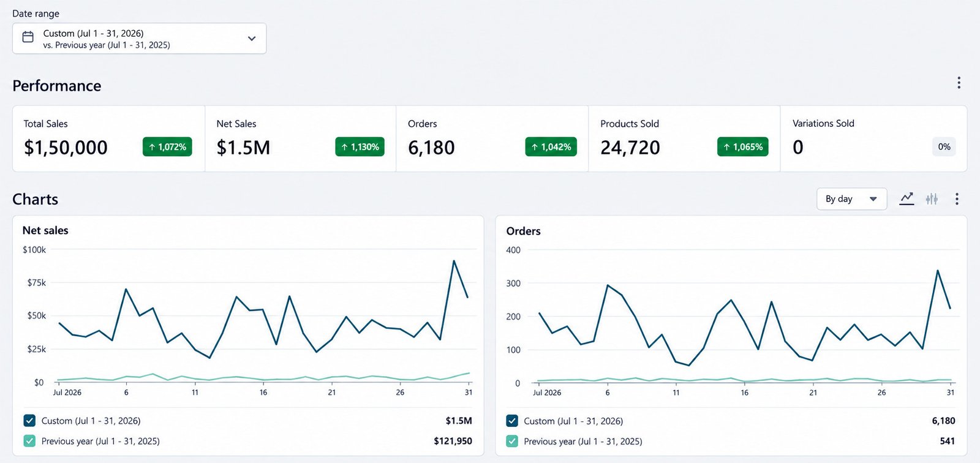
Task: Click the Performance section heading
Action: tap(57, 86)
